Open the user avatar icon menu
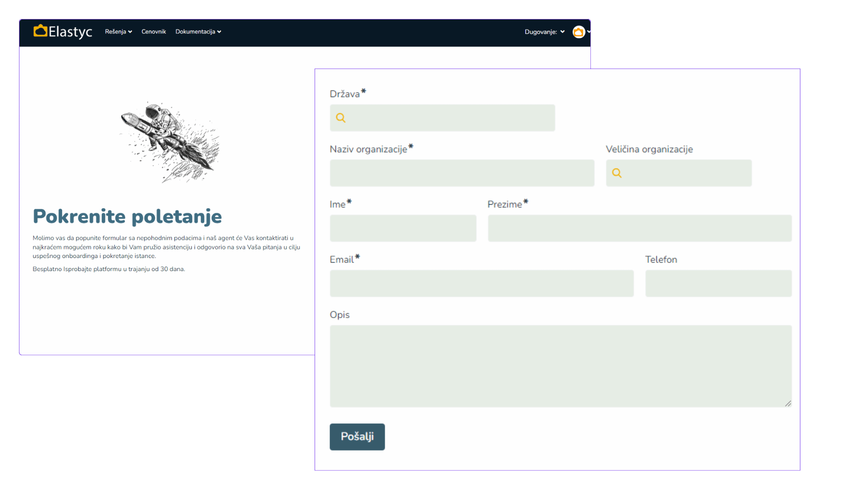Screen dimensions: 868x488 (579, 32)
